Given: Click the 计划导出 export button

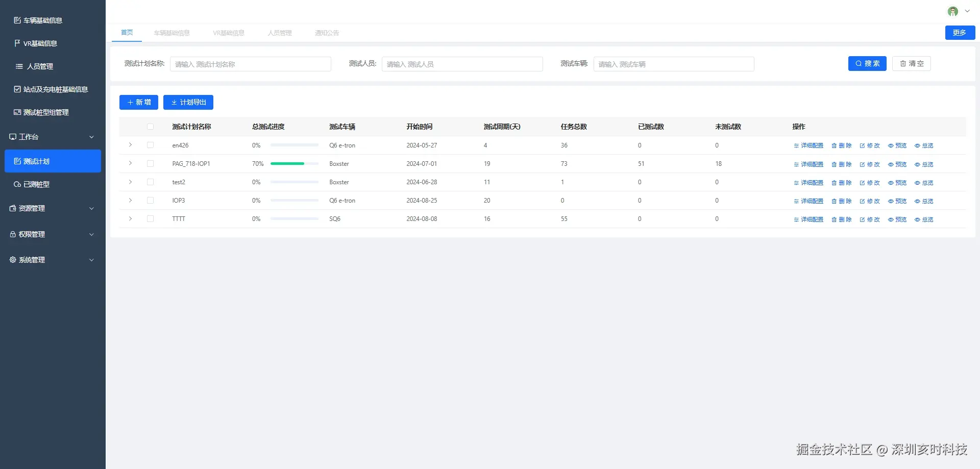Looking at the screenshot, I should pyautogui.click(x=188, y=103).
